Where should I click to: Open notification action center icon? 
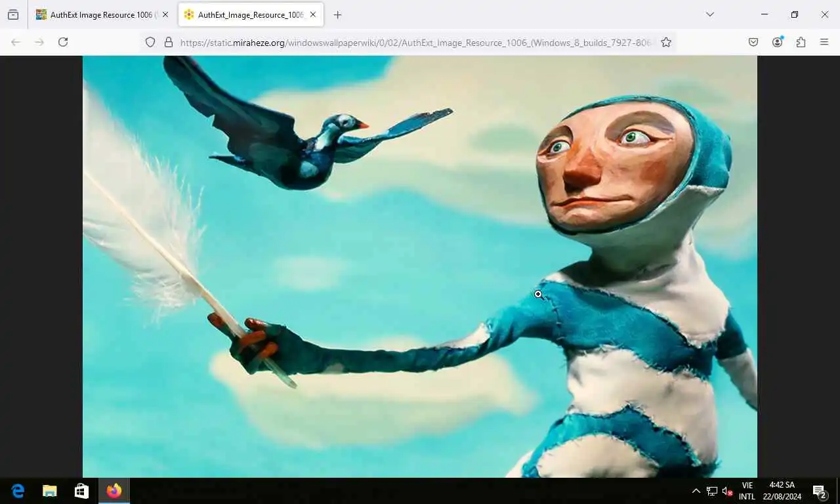(820, 491)
